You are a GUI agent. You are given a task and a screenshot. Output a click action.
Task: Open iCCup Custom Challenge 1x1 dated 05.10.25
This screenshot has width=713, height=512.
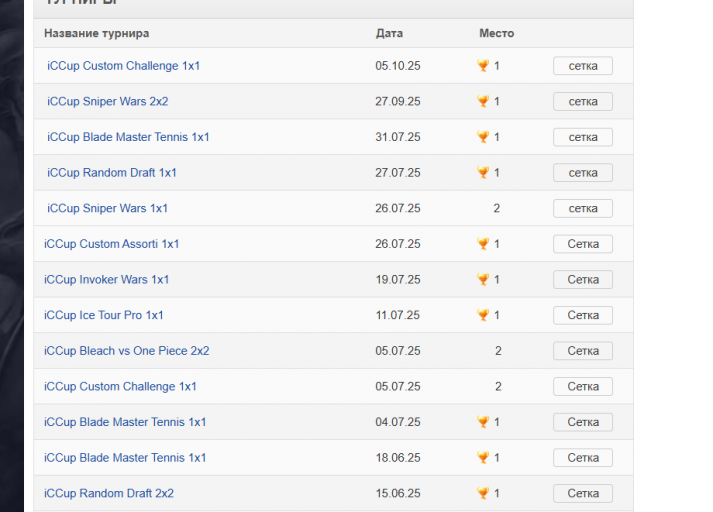(123, 66)
